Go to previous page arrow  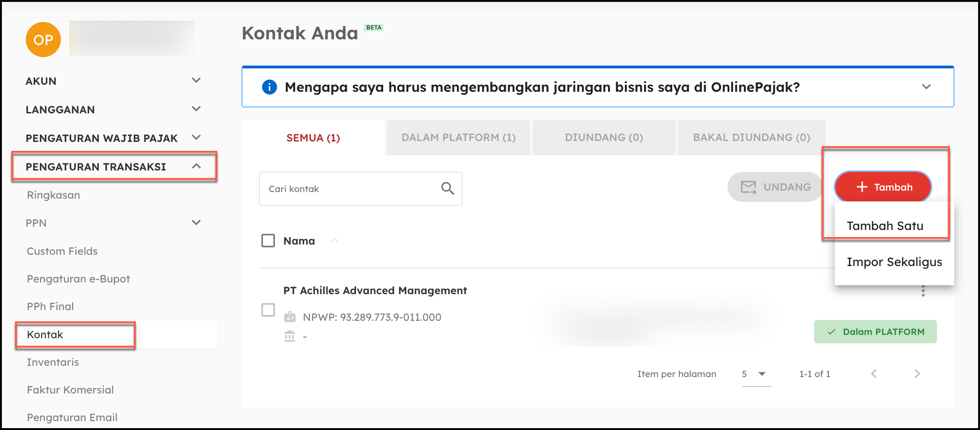pos(874,374)
